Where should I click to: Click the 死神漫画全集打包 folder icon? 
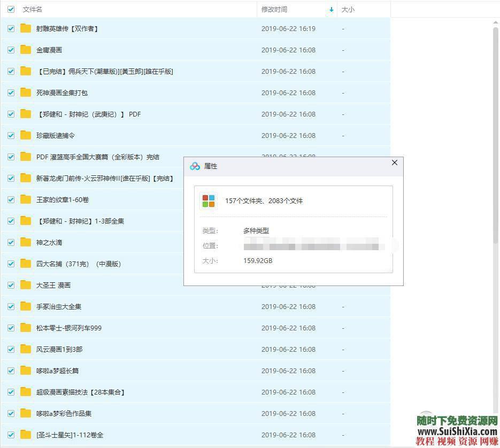click(25, 92)
